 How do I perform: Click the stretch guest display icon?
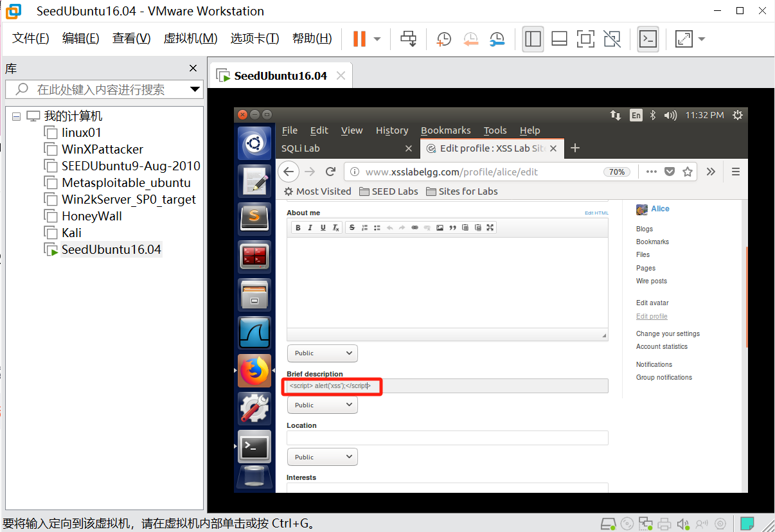[x=684, y=39]
